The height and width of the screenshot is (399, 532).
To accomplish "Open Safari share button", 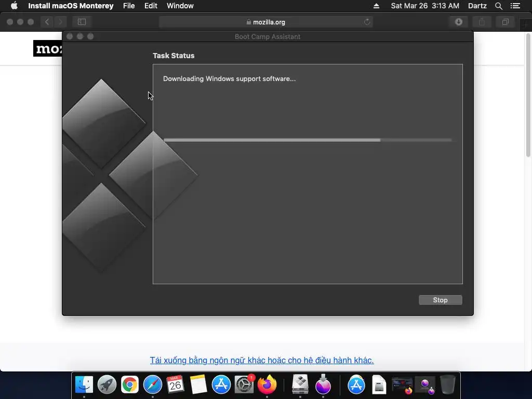I will tap(482, 22).
